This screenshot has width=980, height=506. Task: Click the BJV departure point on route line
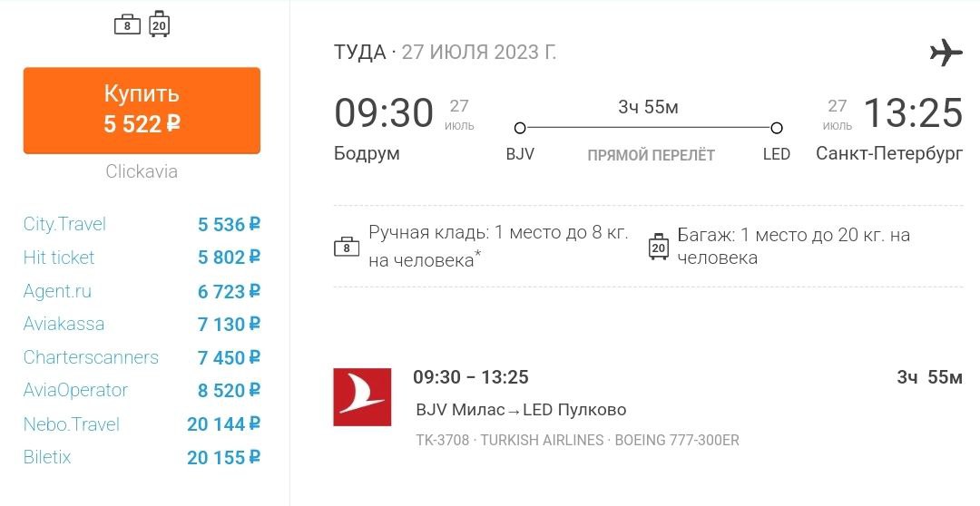pyautogui.click(x=520, y=129)
